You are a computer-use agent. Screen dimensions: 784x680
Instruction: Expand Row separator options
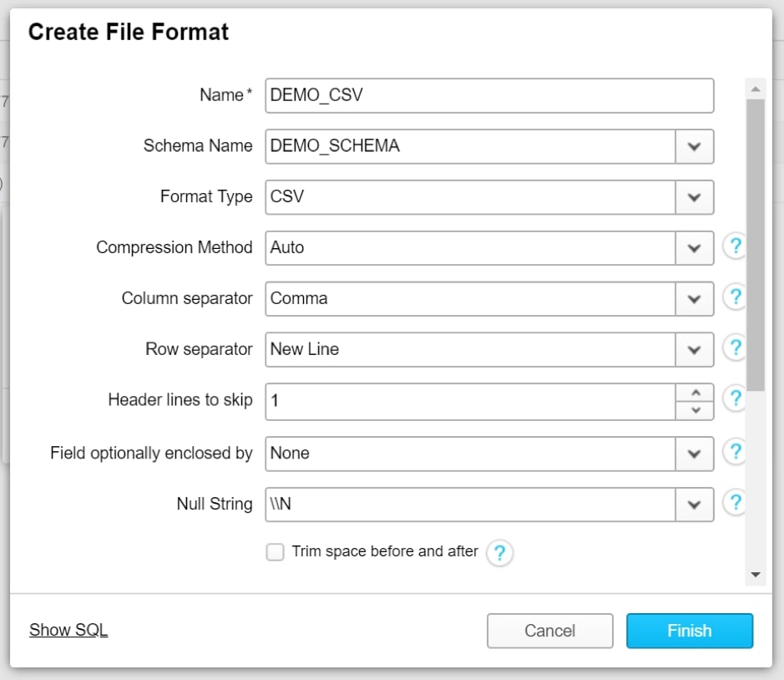pos(694,350)
